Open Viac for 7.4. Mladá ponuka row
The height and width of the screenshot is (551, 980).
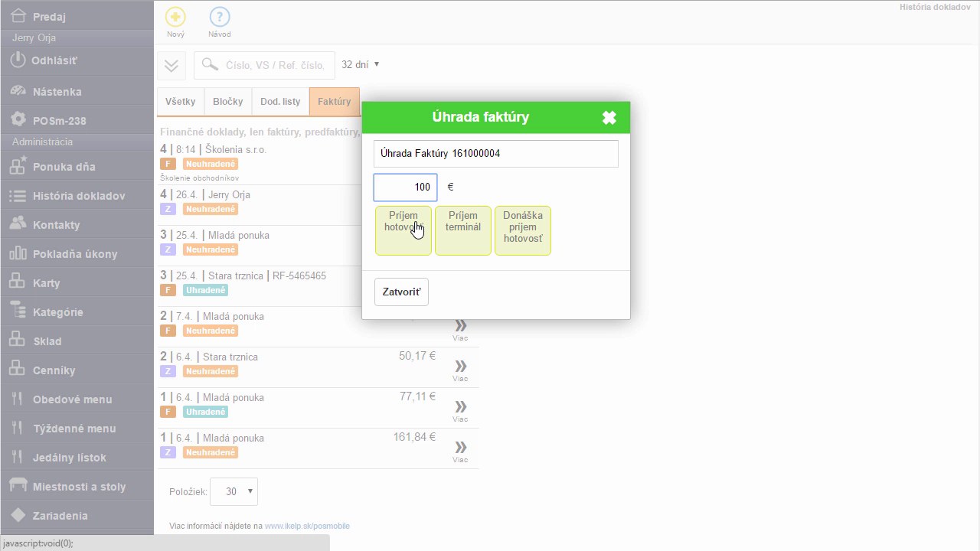(460, 329)
